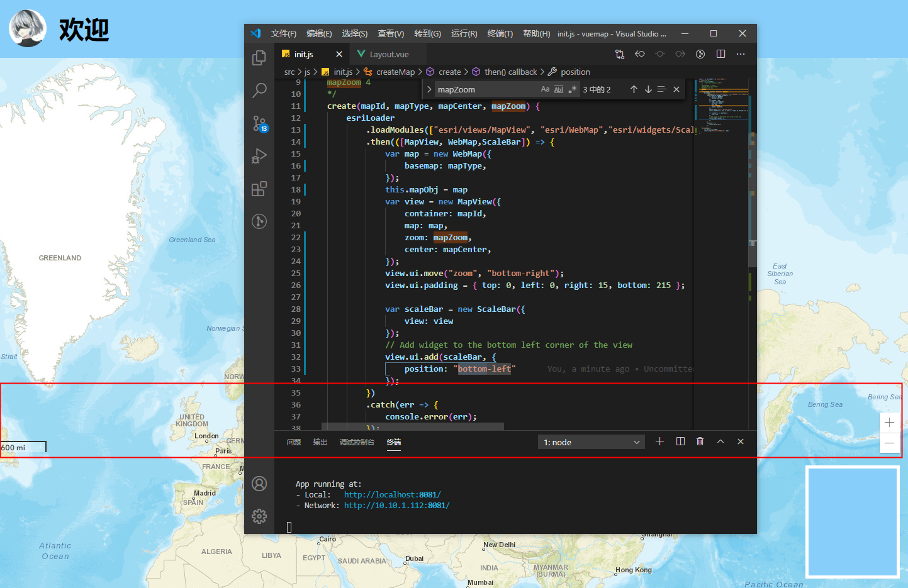Image resolution: width=908 pixels, height=588 pixels.
Task: Find the next mapZoom match
Action: (x=648, y=89)
